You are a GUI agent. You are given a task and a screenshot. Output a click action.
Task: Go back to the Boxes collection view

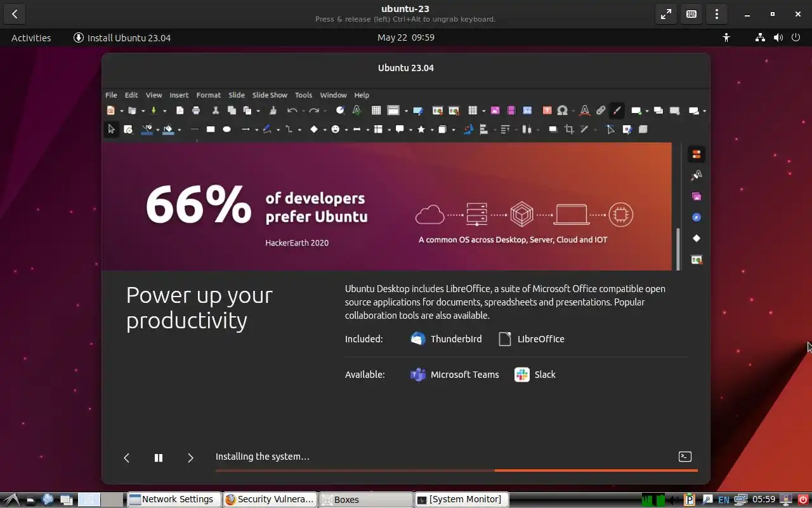tap(15, 14)
